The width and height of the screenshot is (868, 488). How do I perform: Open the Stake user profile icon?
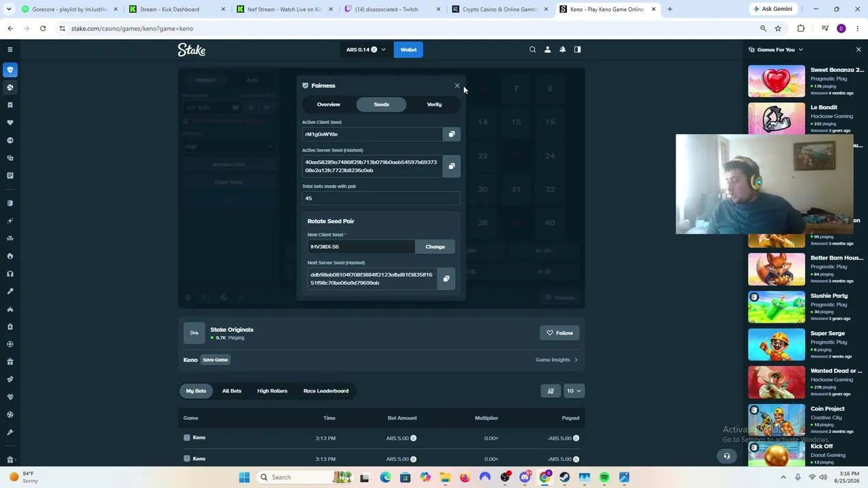[547, 49]
